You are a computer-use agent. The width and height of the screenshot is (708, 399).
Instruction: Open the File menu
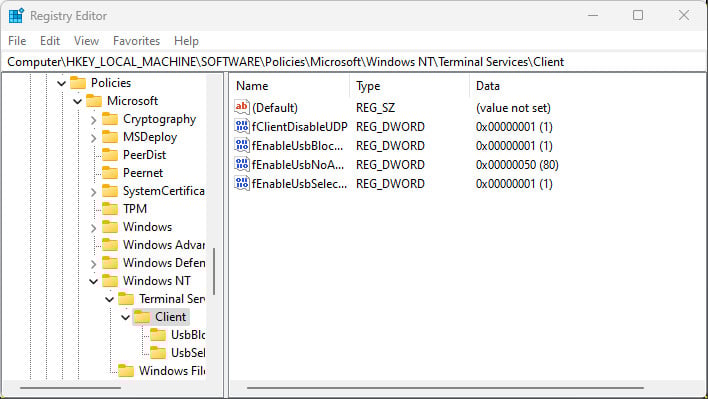17,41
